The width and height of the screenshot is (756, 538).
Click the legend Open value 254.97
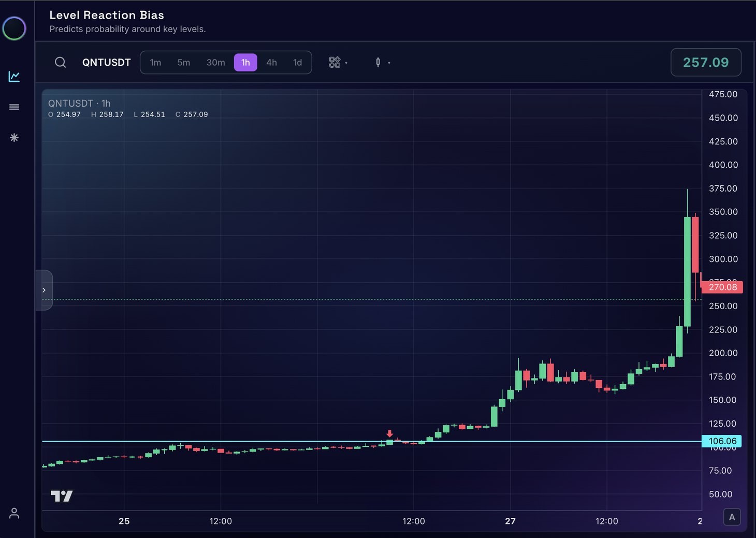click(68, 114)
